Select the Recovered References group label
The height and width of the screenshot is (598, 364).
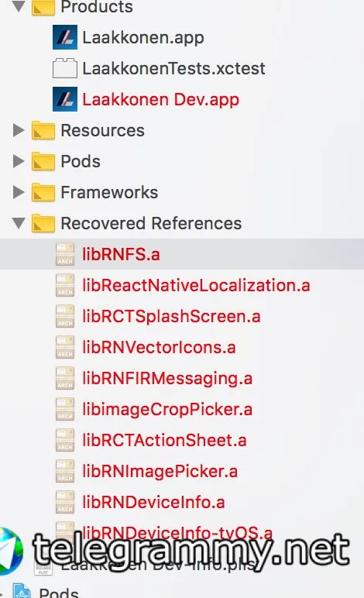pyautogui.click(x=151, y=223)
